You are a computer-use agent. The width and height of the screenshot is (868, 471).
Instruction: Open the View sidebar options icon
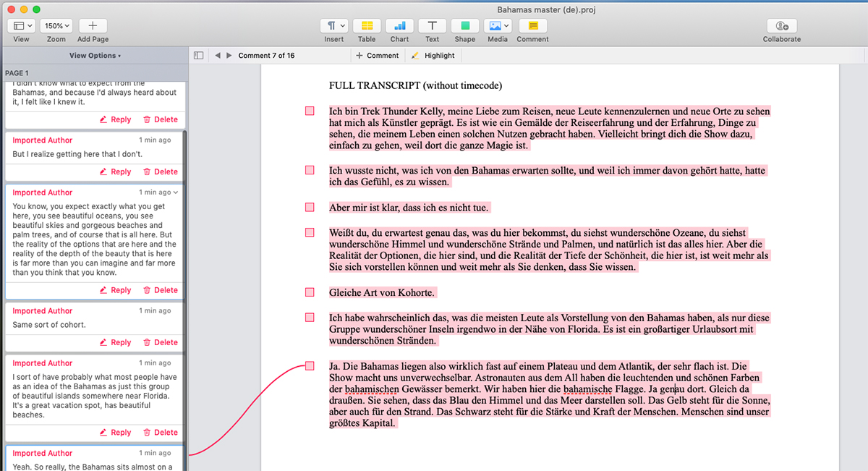click(22, 25)
